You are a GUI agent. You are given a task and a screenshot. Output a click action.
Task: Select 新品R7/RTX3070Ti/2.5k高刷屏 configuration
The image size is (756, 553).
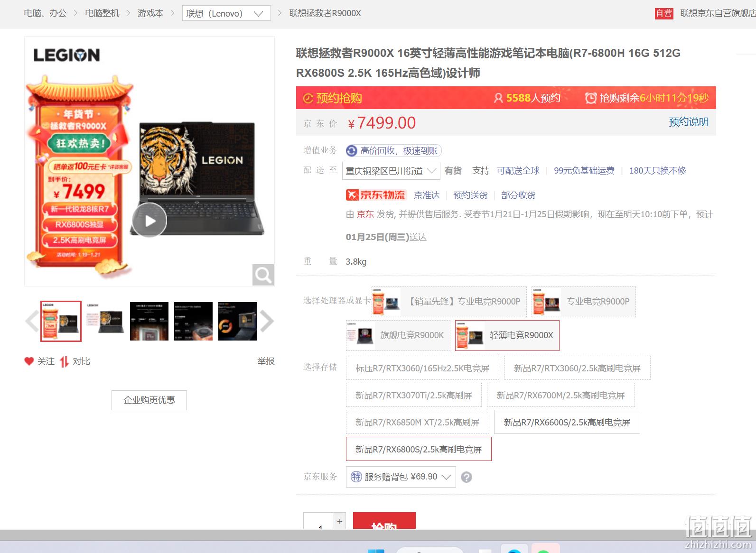414,395
